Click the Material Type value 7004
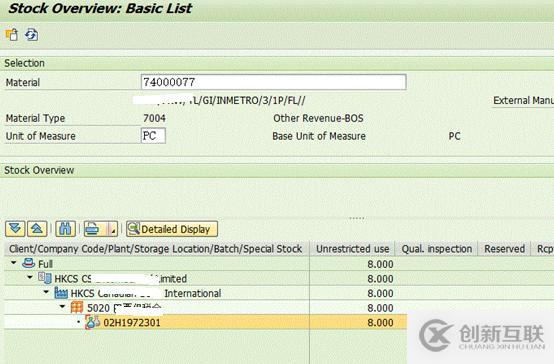Viewport: 554px width, 364px height. pos(154,118)
